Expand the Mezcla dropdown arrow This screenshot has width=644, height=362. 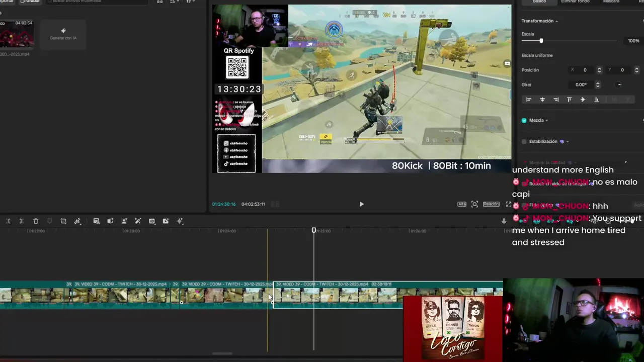547,121
